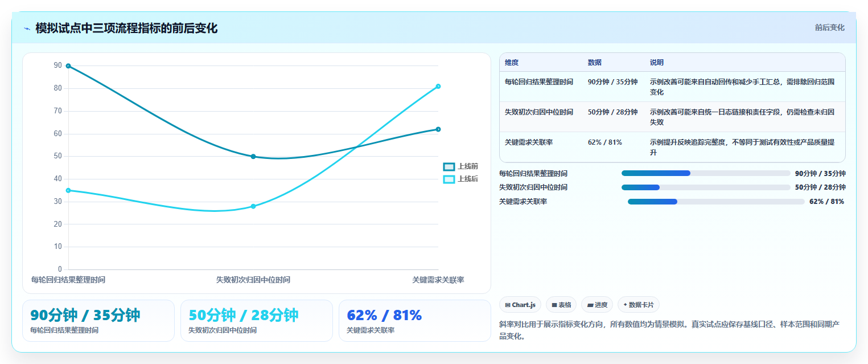The height and width of the screenshot is (364, 868).
Task: Select the 进度 tag chip
Action: [597, 305]
